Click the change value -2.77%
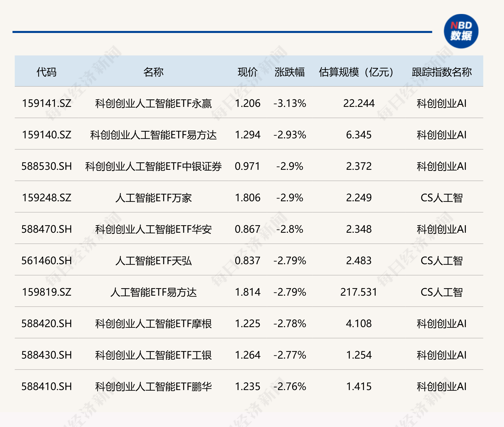This screenshot has height=427, width=504. pos(290,355)
